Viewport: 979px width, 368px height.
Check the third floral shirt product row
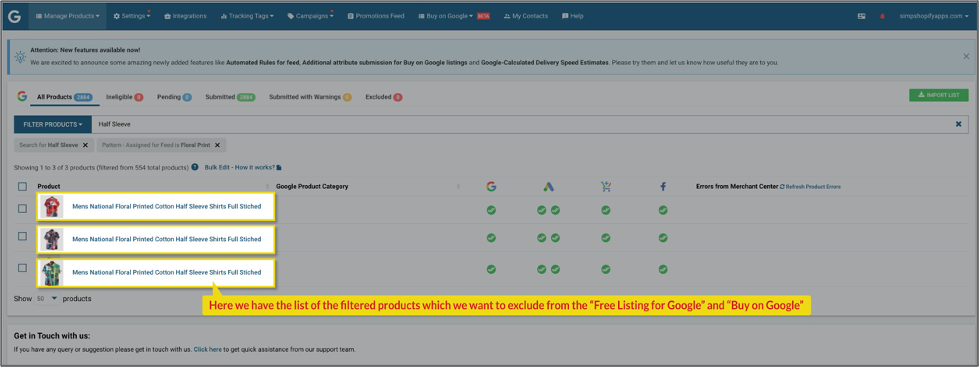(22, 267)
